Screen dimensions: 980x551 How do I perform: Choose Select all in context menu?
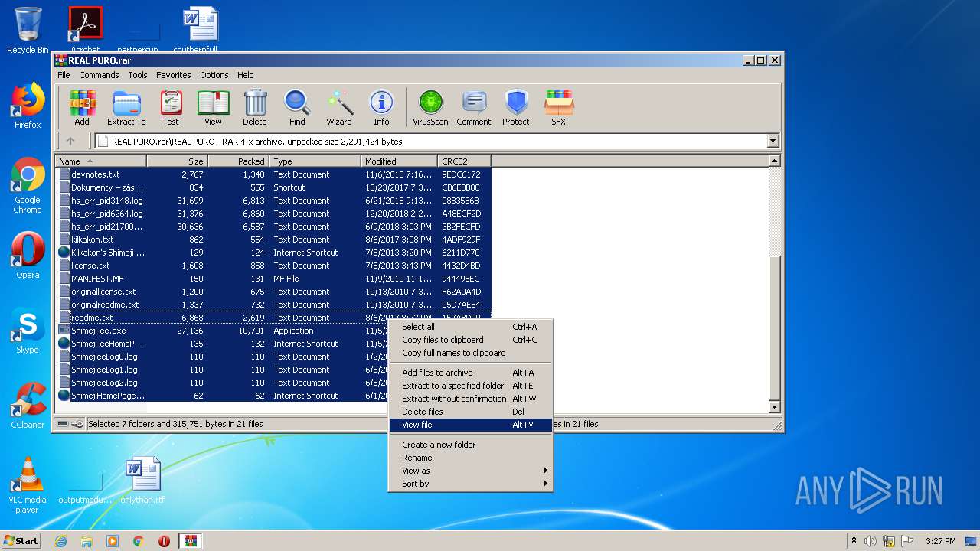click(x=470, y=327)
